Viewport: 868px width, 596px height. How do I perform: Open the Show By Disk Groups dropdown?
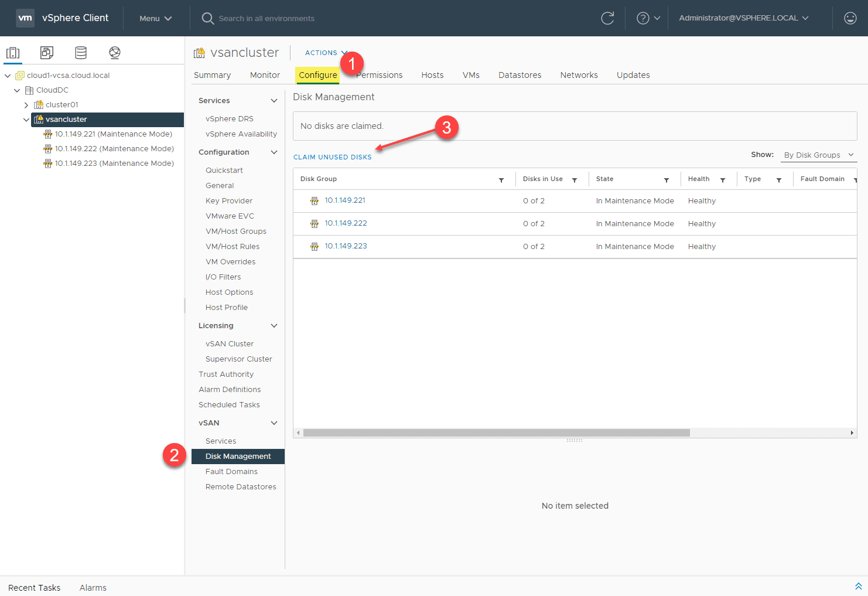coord(818,155)
